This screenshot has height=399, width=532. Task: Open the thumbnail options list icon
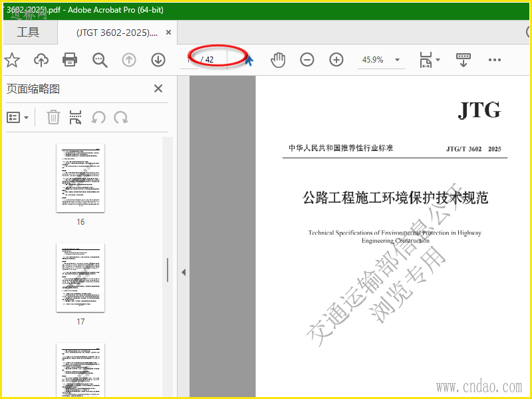point(13,118)
